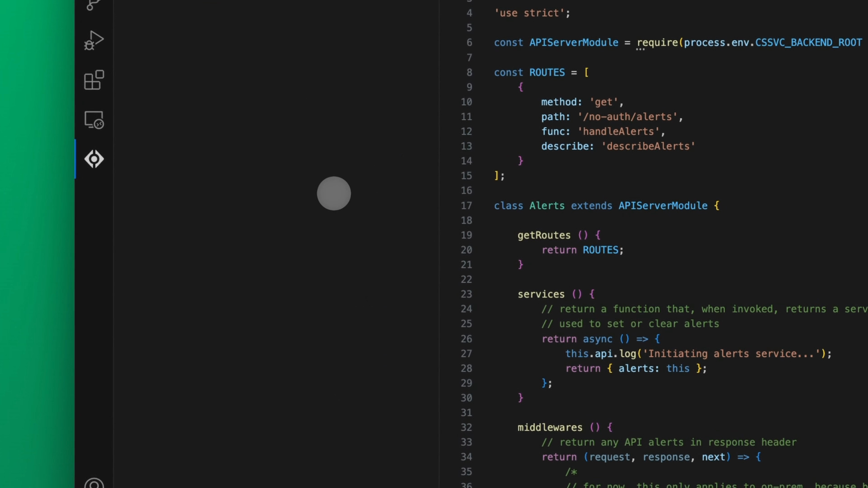Click class name Alerts on line 17
Image resolution: width=868 pixels, height=488 pixels.
(x=547, y=206)
